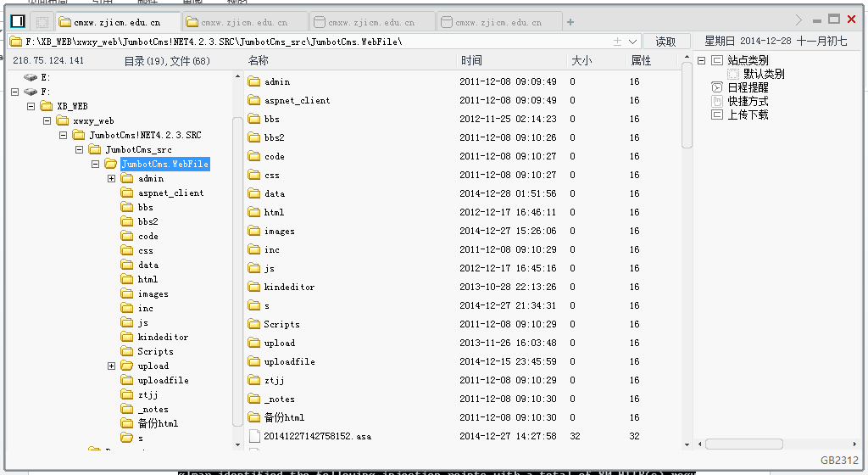Select bbs2 folder in tree
Viewport: 868px width, 475px height.
147,221
